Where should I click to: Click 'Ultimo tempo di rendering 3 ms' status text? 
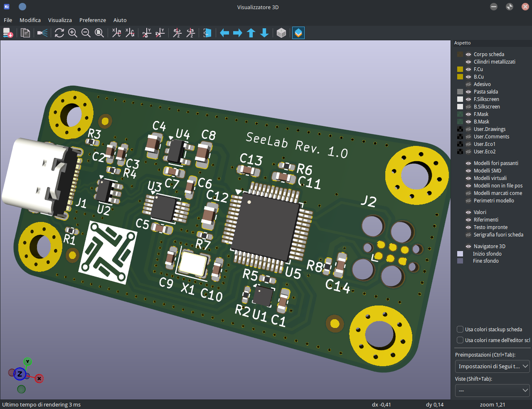[42, 404]
